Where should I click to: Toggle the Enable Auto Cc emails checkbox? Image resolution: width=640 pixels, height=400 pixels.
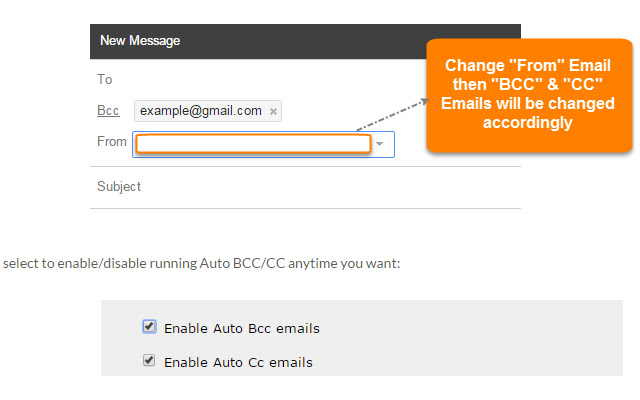pyautogui.click(x=149, y=361)
